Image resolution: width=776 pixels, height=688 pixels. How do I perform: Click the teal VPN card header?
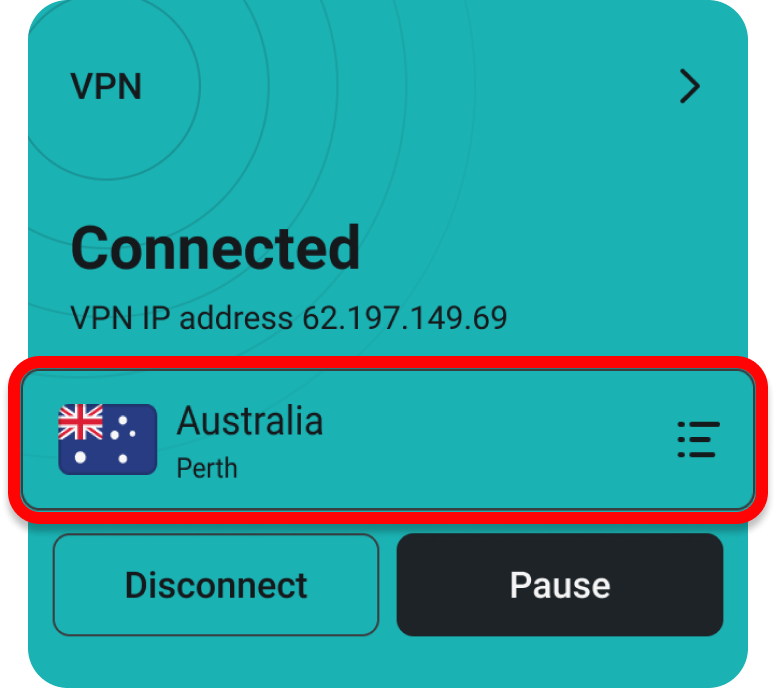point(388,87)
